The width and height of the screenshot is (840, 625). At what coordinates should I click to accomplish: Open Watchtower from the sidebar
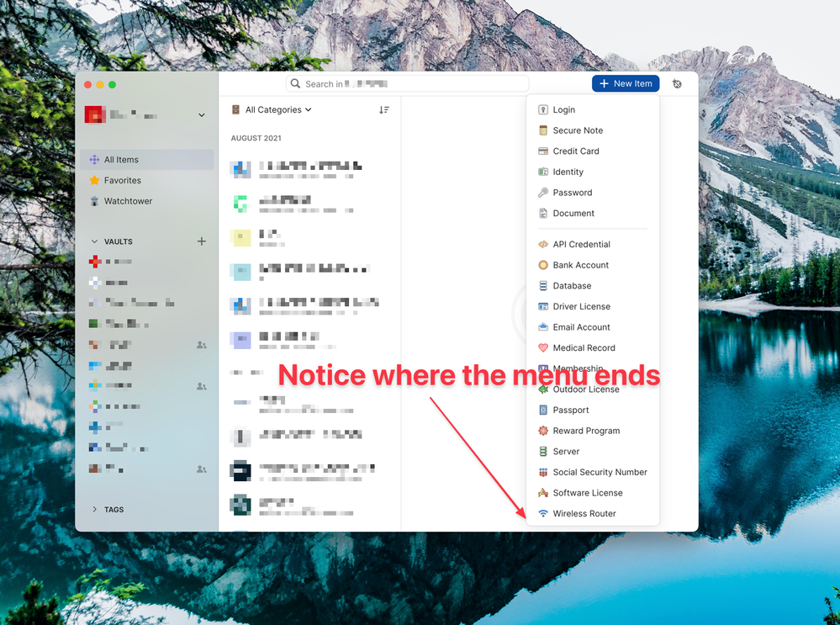128,202
